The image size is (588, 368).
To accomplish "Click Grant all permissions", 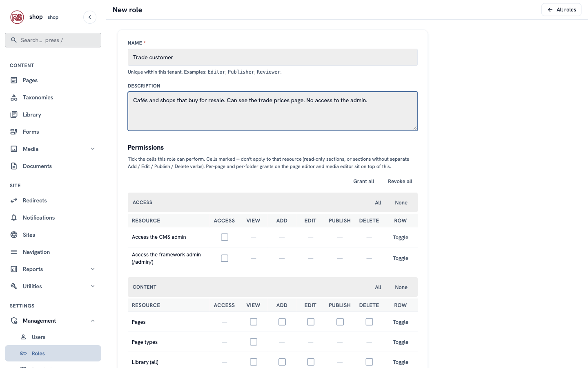I will 363,182.
